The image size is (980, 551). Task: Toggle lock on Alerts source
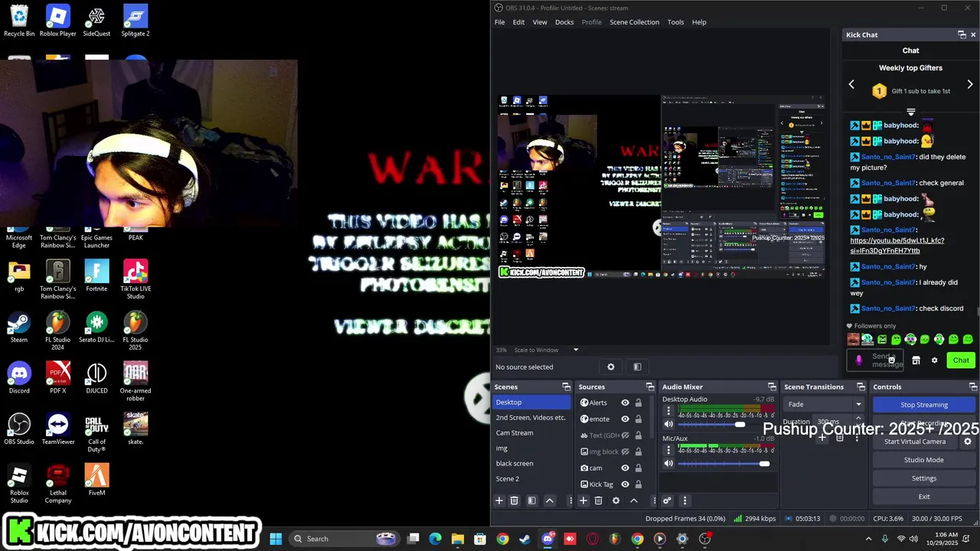coord(639,403)
